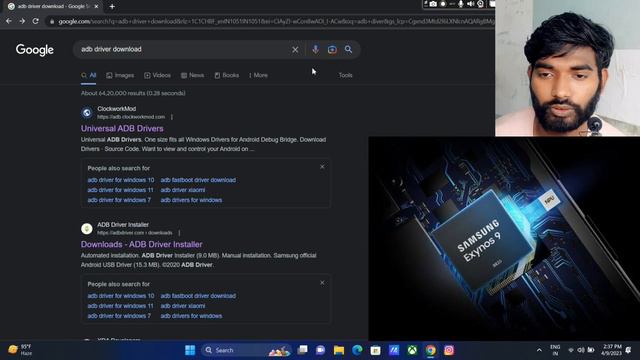Switch to Videos results tab
The image size is (640, 360).
157,75
